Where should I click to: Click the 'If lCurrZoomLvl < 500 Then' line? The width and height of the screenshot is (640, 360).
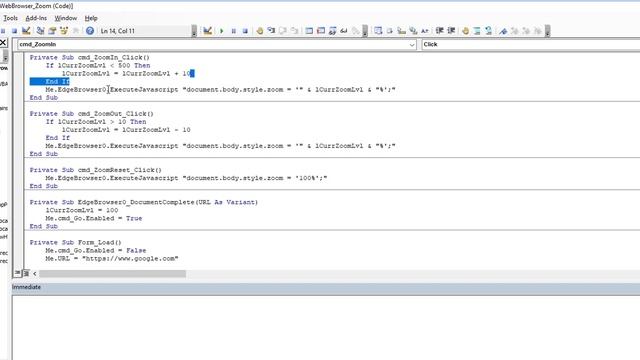click(98, 65)
